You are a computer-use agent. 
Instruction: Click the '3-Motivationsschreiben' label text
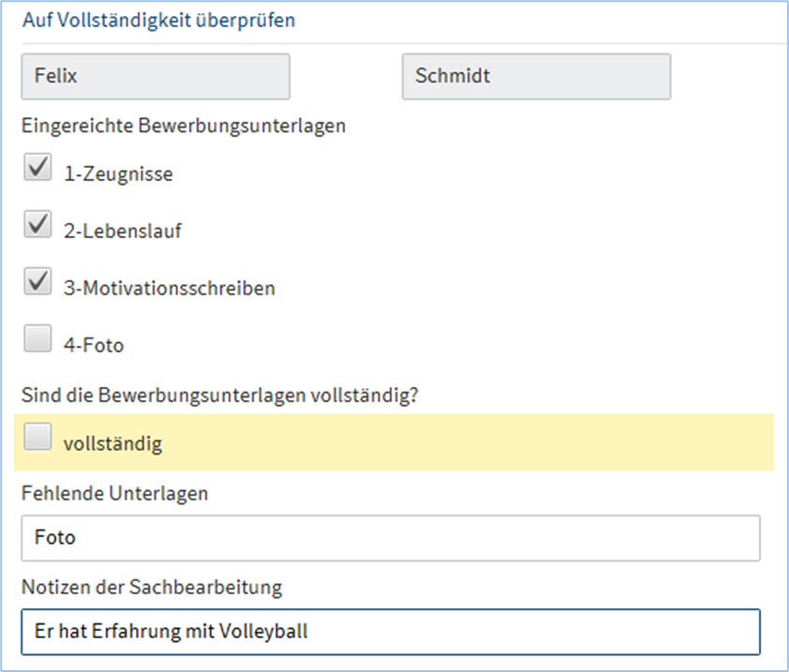(x=170, y=289)
